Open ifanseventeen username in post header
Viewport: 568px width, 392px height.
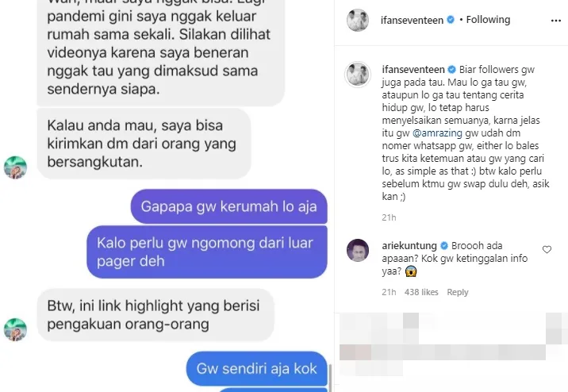[413, 20]
